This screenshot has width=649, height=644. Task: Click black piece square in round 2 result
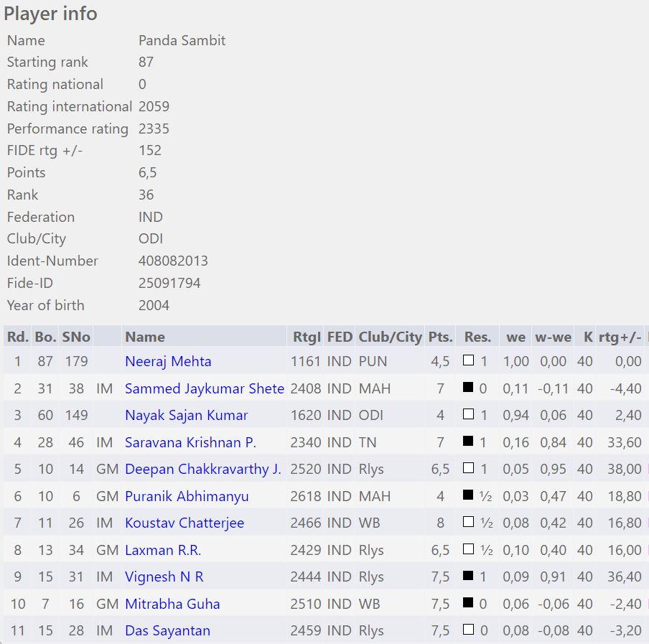pos(468,388)
